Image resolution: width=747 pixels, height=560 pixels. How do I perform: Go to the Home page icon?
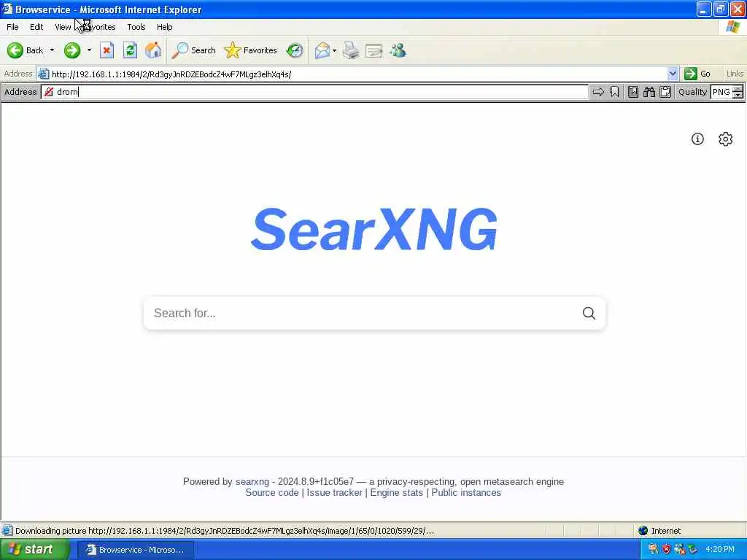pos(153,50)
